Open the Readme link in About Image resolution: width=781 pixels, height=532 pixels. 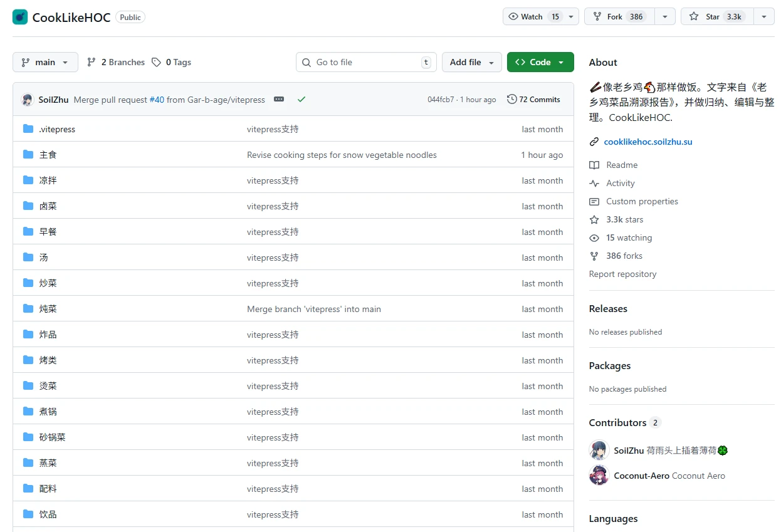click(x=621, y=165)
